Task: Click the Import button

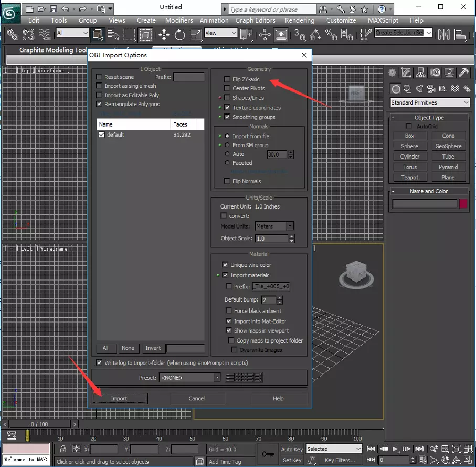Action: pyautogui.click(x=120, y=398)
